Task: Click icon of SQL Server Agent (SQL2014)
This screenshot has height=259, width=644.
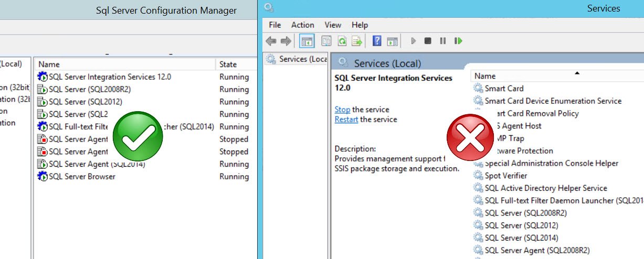Action: pyautogui.click(x=43, y=165)
